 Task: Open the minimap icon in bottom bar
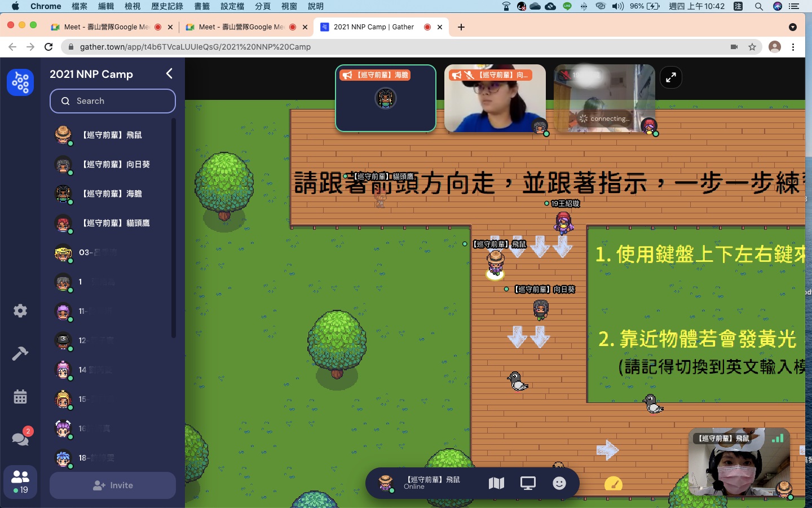(496, 483)
